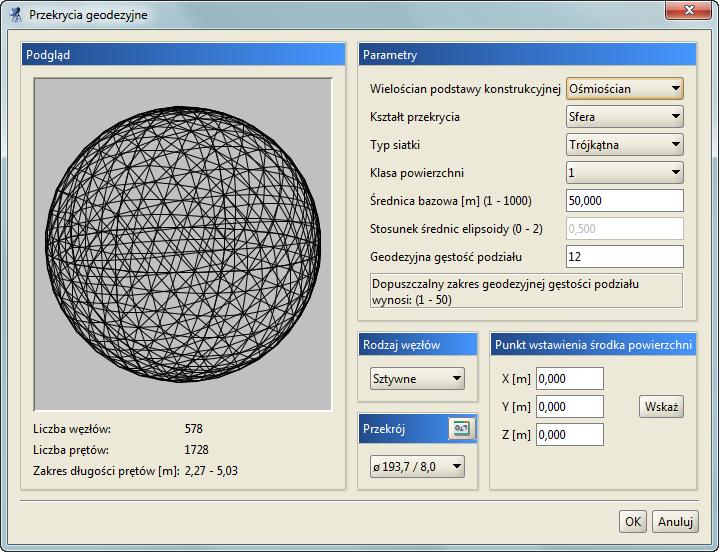Screen dimensions: 719x552
Task: Focus the X [m] coordinate field
Action: pyautogui.click(x=570, y=379)
